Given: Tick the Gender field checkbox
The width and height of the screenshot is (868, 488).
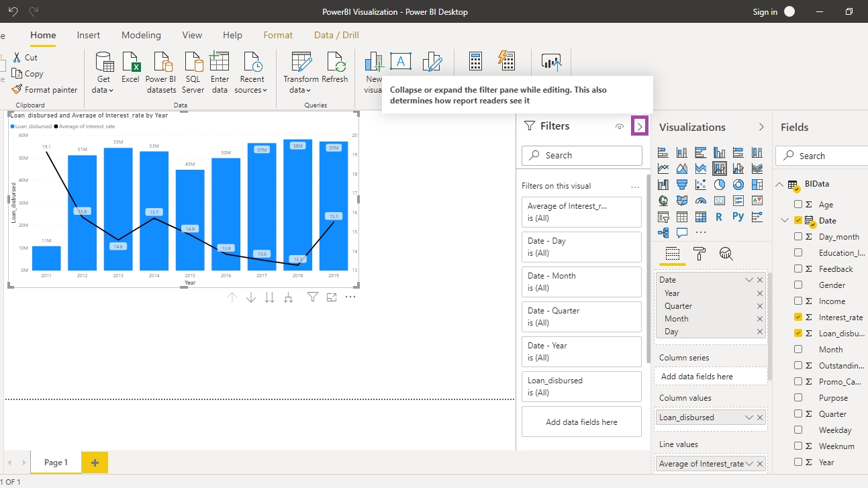Looking at the screenshot, I should 798,285.
